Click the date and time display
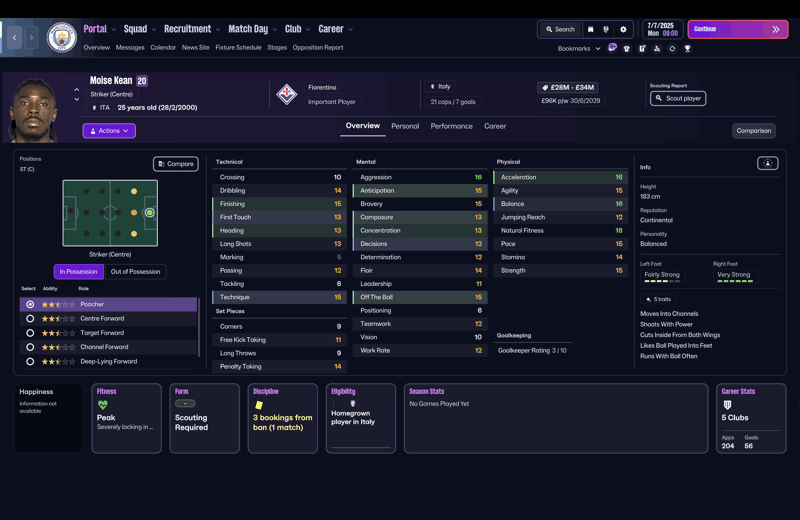The height and width of the screenshot is (520, 800). pos(662,30)
